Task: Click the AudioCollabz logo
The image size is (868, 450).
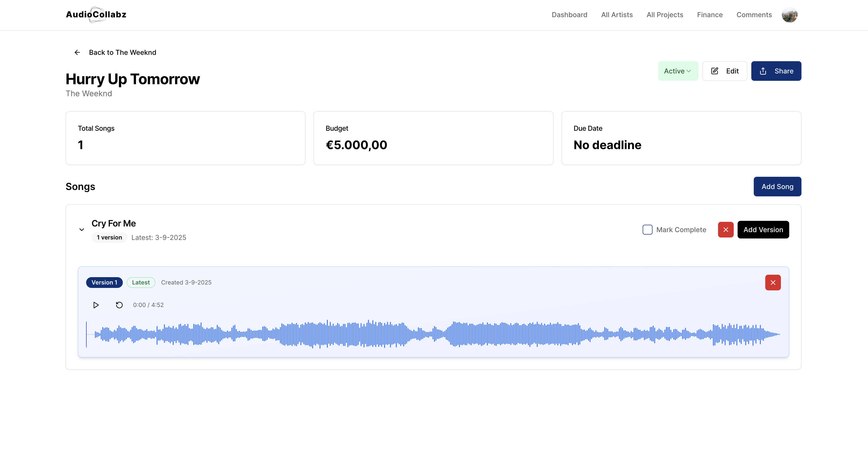Action: coord(96,14)
